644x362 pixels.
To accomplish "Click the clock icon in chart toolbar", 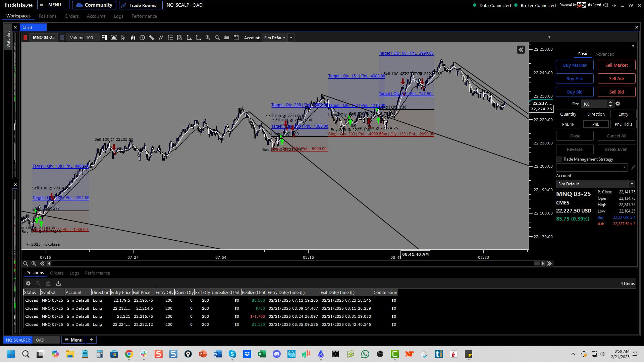I will pyautogui.click(x=142, y=38).
